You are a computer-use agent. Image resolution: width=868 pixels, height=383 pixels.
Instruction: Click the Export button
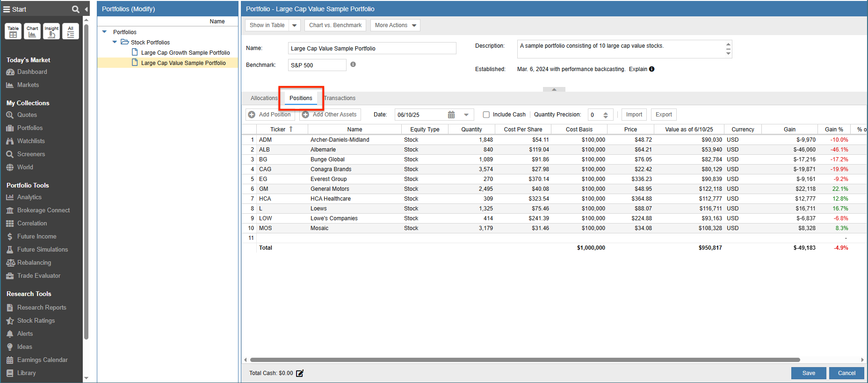[664, 115]
